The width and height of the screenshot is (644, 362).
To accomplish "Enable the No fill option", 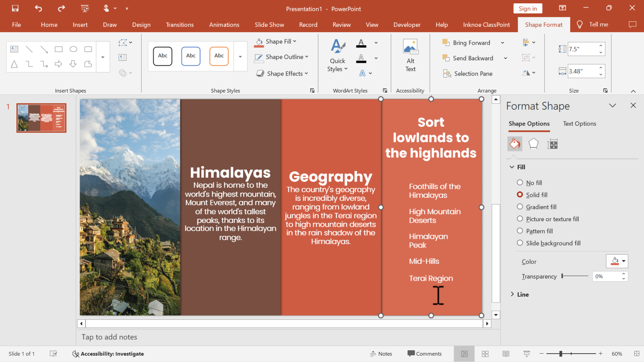I will 520,183.
